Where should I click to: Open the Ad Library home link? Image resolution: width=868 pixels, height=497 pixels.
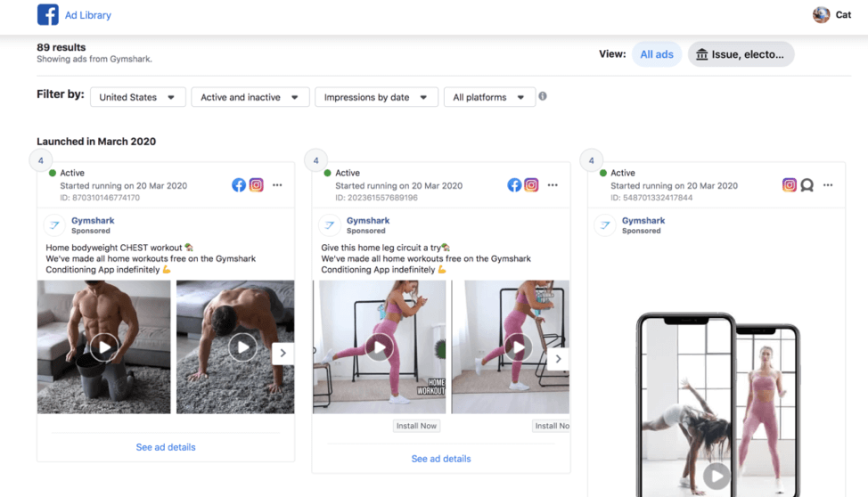[88, 15]
